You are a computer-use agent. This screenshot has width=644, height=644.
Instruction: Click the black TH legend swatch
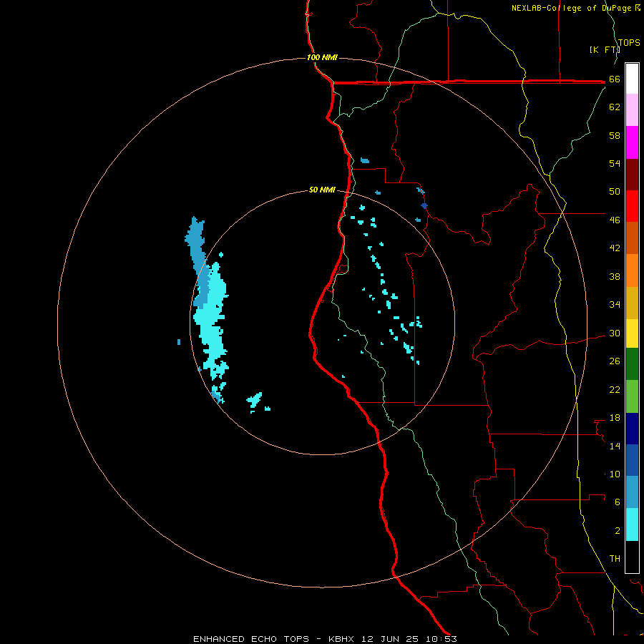pyautogui.click(x=632, y=557)
